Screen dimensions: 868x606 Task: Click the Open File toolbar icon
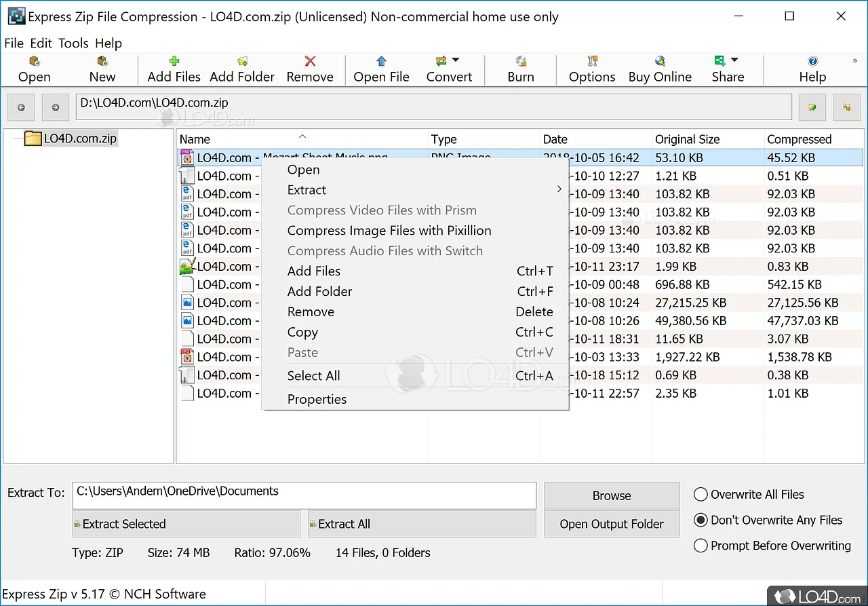click(381, 61)
